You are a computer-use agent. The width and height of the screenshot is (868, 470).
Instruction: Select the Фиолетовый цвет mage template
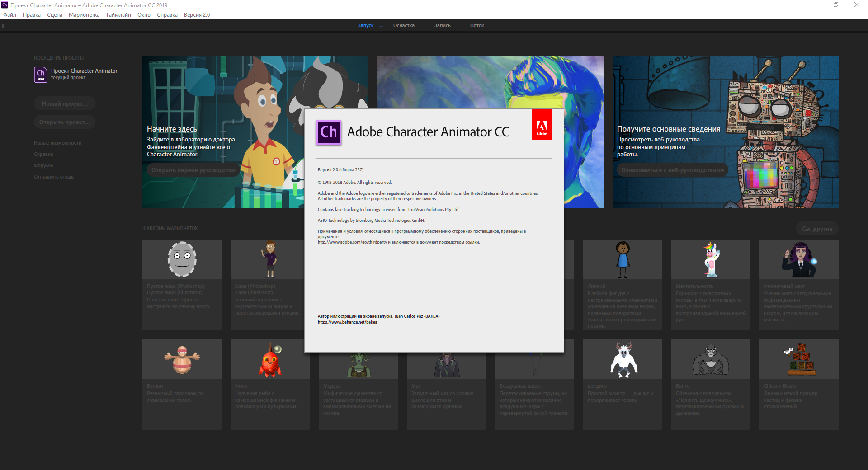[x=799, y=285]
